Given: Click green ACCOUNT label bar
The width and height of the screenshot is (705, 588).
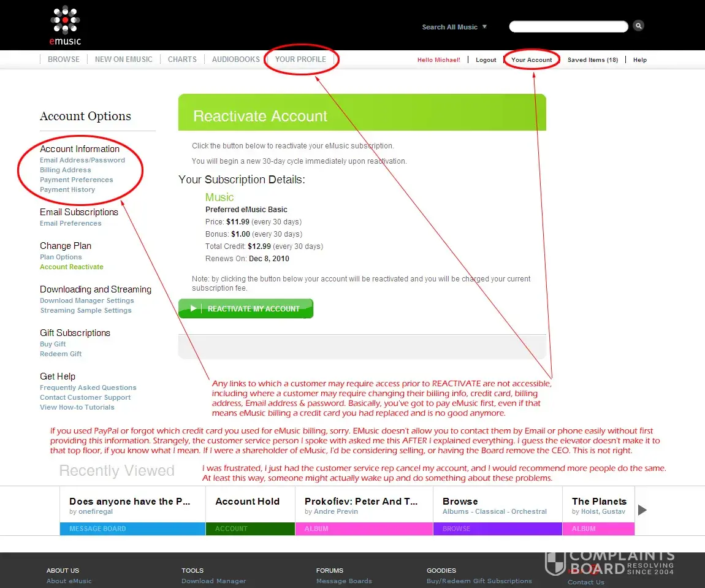Looking at the screenshot, I should 250,529.
